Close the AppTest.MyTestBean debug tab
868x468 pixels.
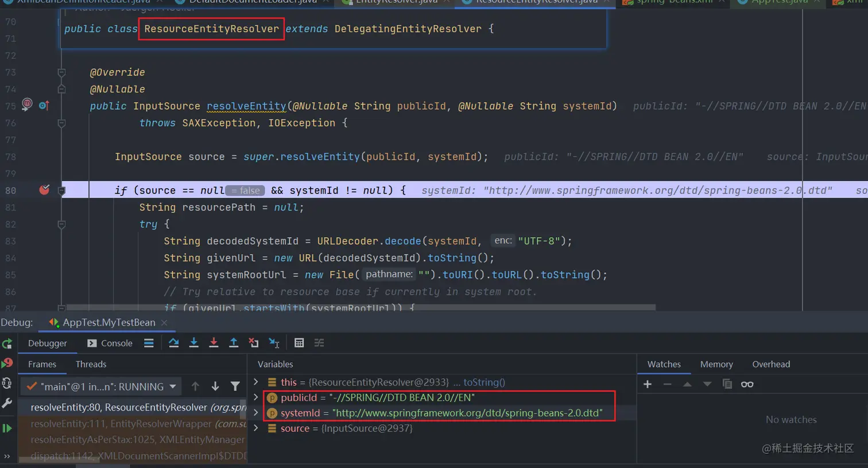pos(164,323)
